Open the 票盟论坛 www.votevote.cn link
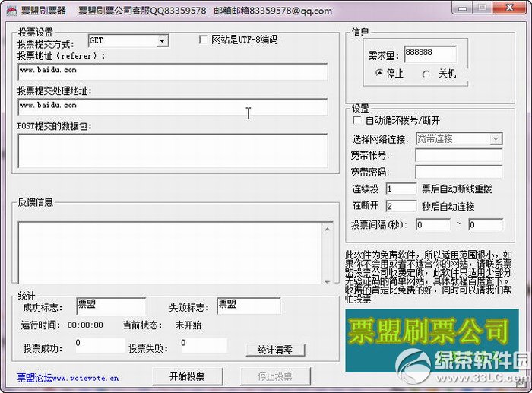Screen dimensions: 532x393 click(68, 376)
